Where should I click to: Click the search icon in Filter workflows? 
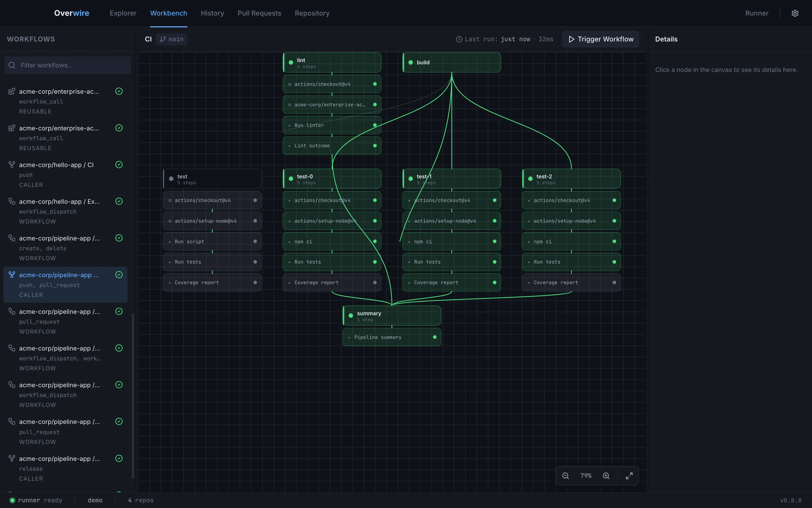(12, 65)
